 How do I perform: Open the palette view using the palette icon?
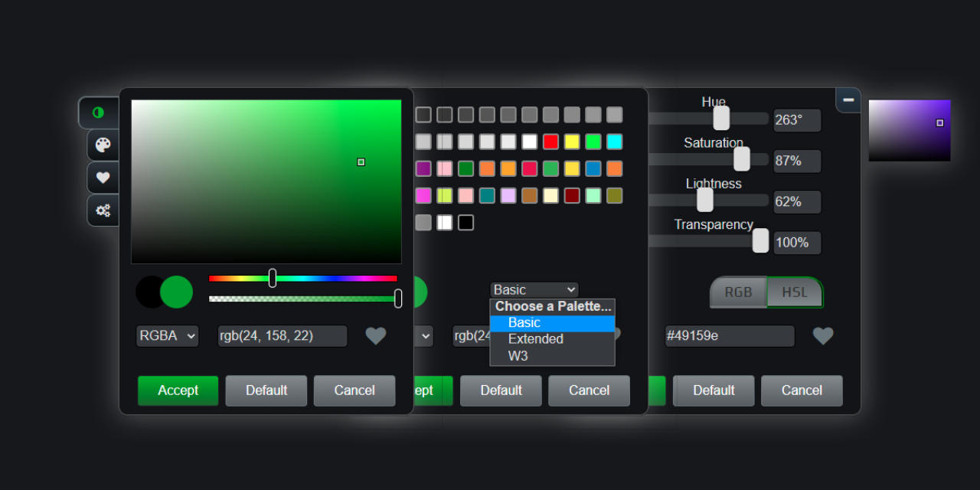[x=103, y=145]
